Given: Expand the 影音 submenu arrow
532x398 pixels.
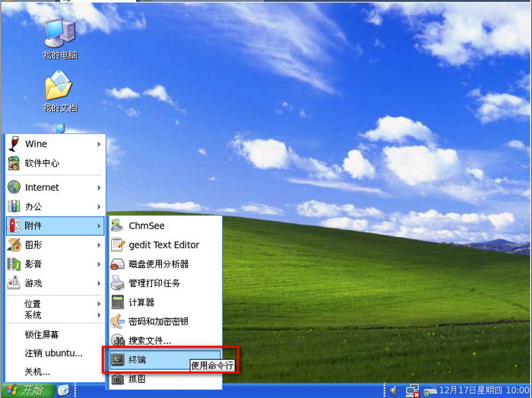Looking at the screenshot, I should (x=99, y=264).
